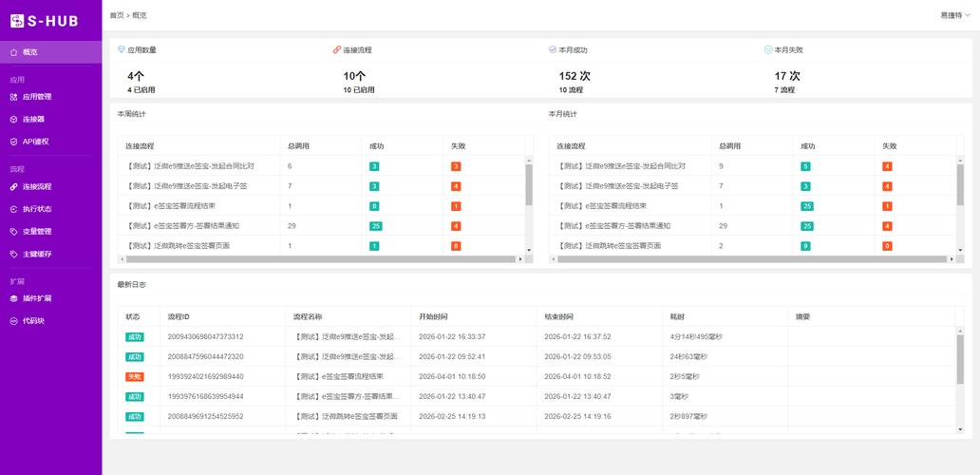
Task: Click the 4个 application count value
Action: click(x=136, y=76)
